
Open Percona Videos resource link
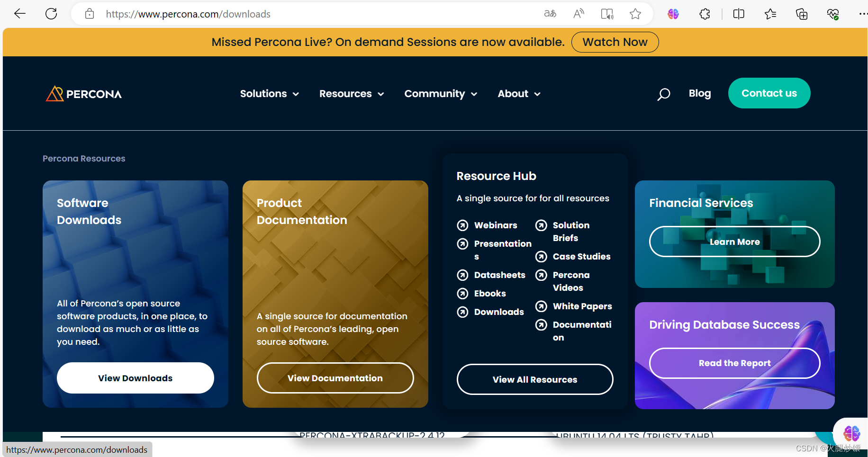pyautogui.click(x=571, y=281)
